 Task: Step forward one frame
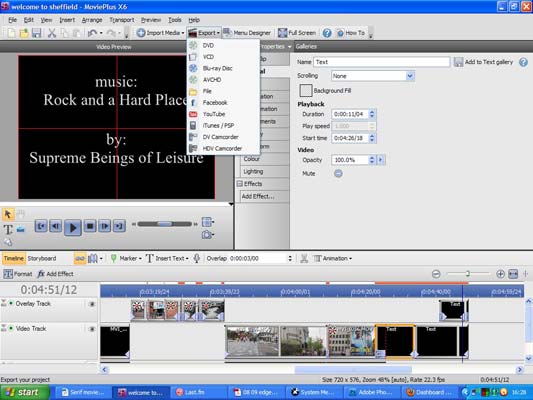(x=105, y=226)
